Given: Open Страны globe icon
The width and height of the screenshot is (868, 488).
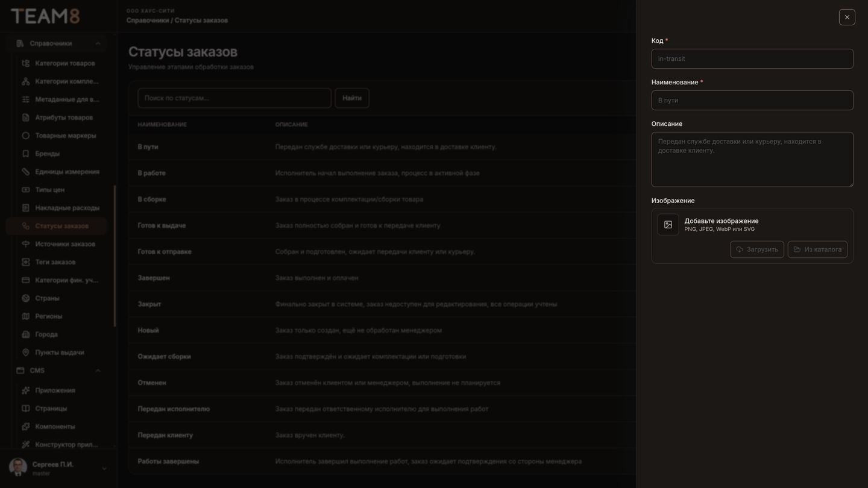Looking at the screenshot, I should point(25,298).
